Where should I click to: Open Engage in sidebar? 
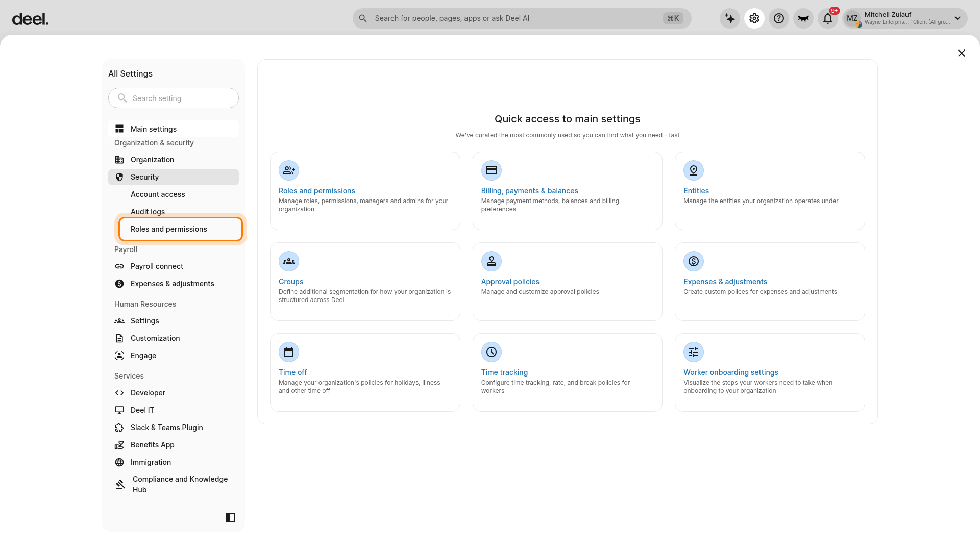[174, 356]
